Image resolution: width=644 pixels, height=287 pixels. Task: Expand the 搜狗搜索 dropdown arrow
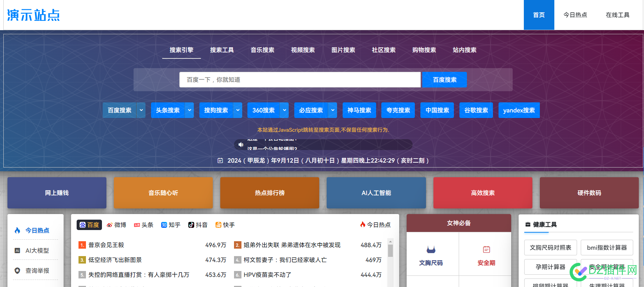238,110
